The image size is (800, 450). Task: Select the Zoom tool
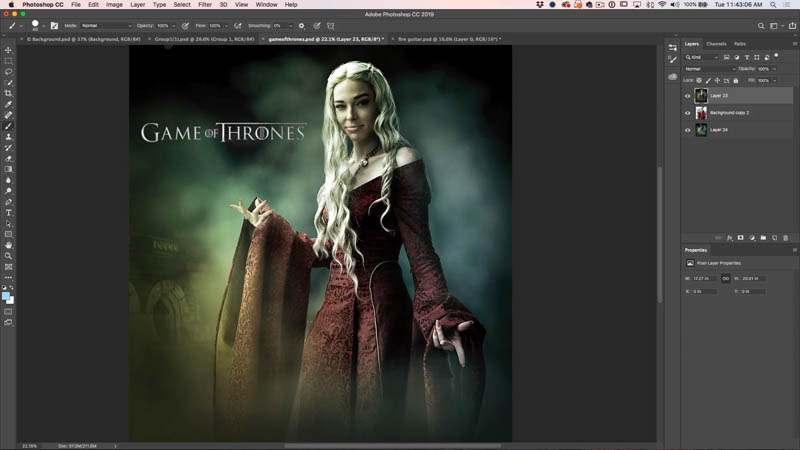coord(8,256)
